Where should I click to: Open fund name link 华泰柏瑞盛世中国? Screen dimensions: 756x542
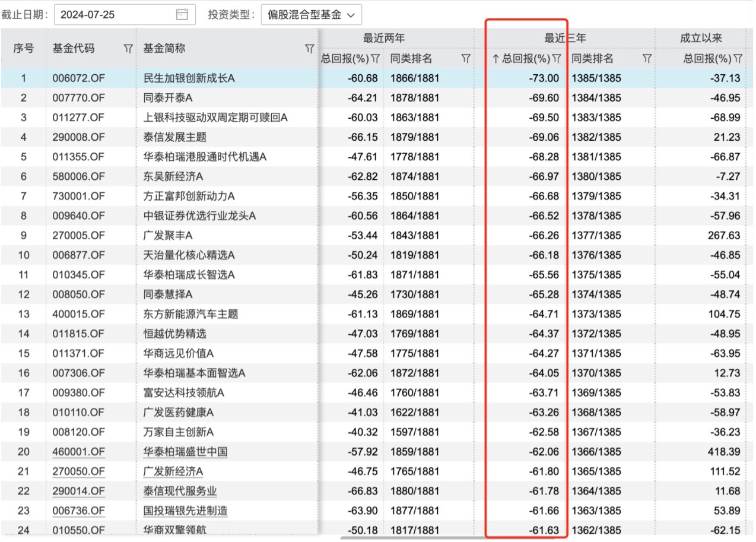(x=186, y=452)
